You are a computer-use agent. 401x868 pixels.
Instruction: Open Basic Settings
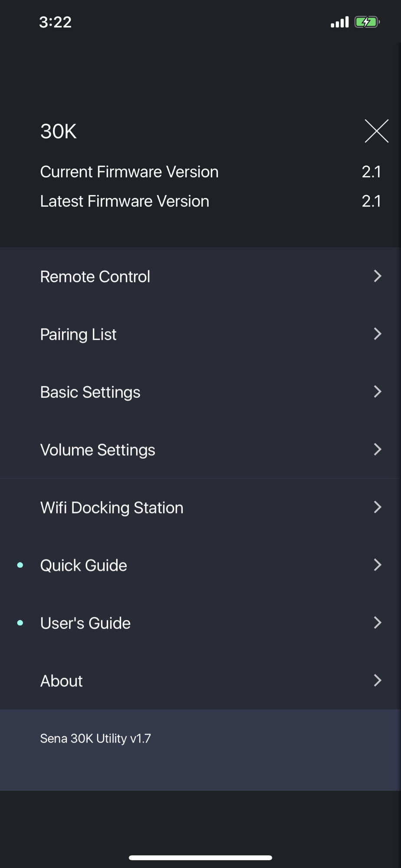pos(200,392)
